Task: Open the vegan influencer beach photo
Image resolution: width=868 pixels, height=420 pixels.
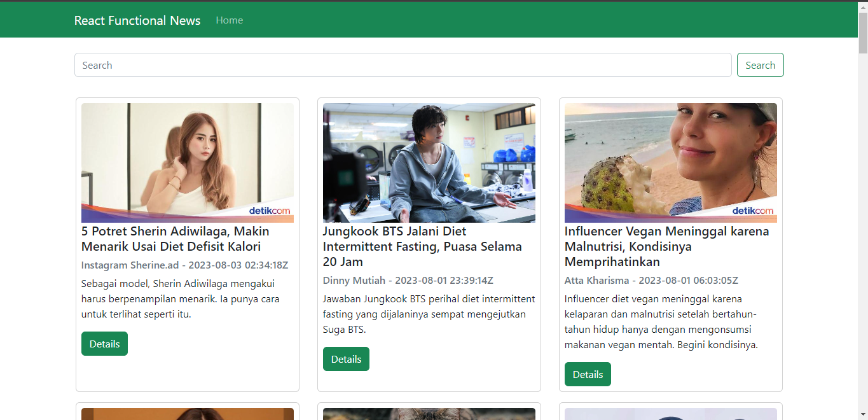Action: [x=671, y=163]
